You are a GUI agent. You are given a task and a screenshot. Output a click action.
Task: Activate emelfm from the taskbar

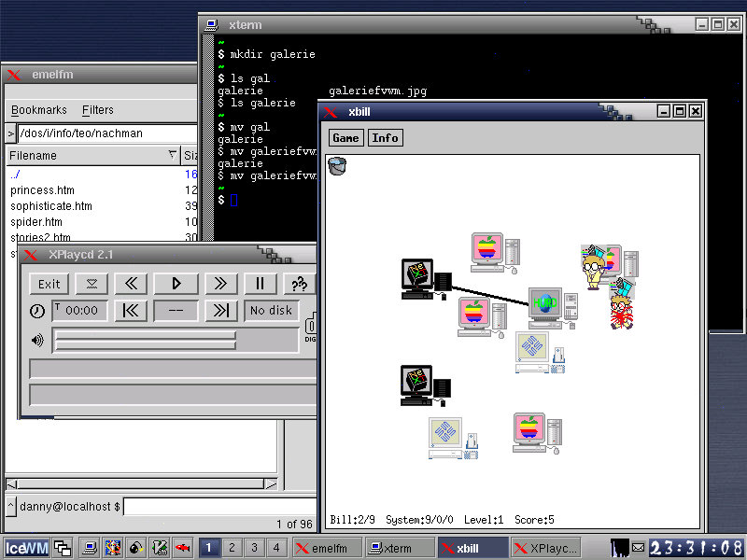pyautogui.click(x=328, y=548)
